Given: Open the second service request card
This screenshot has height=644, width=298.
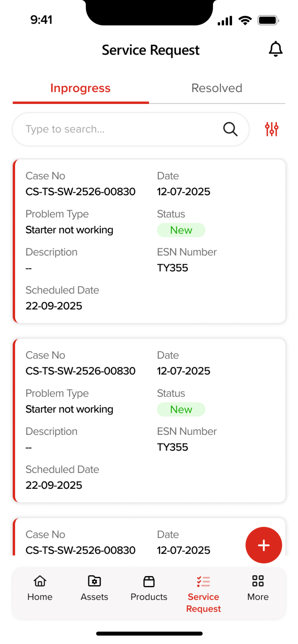Looking at the screenshot, I should [x=149, y=420].
